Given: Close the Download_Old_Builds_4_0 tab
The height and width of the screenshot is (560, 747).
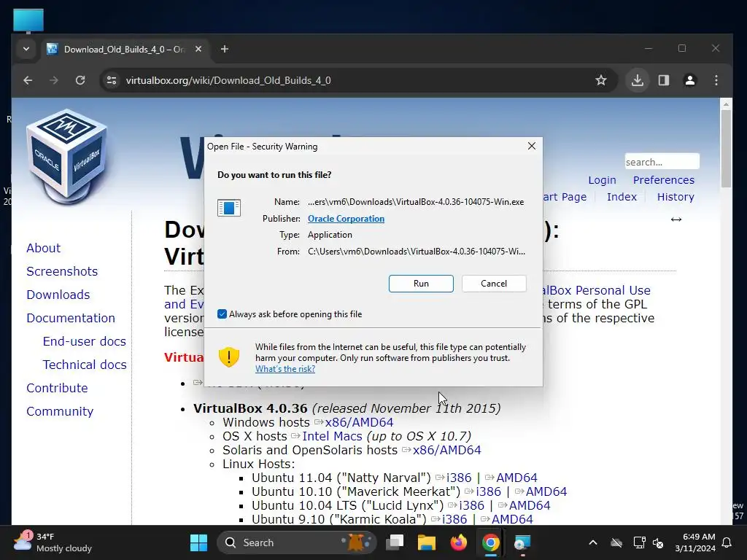Looking at the screenshot, I should pyautogui.click(x=198, y=49).
